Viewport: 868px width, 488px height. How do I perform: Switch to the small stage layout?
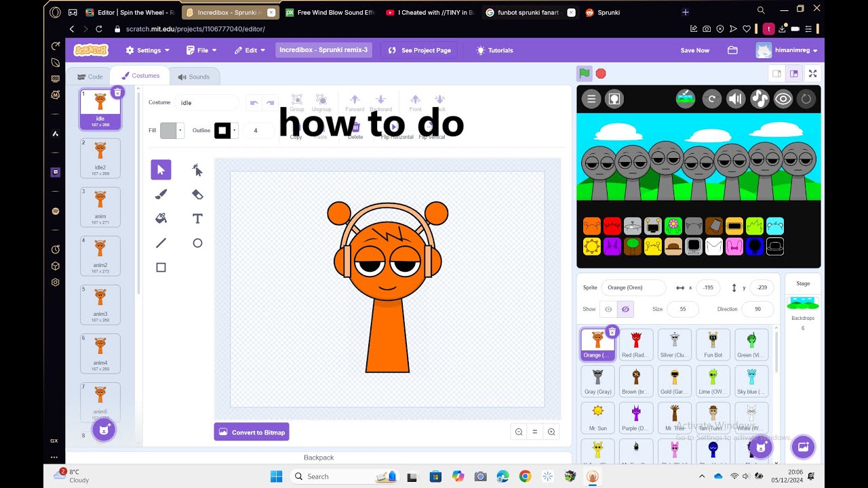point(777,73)
